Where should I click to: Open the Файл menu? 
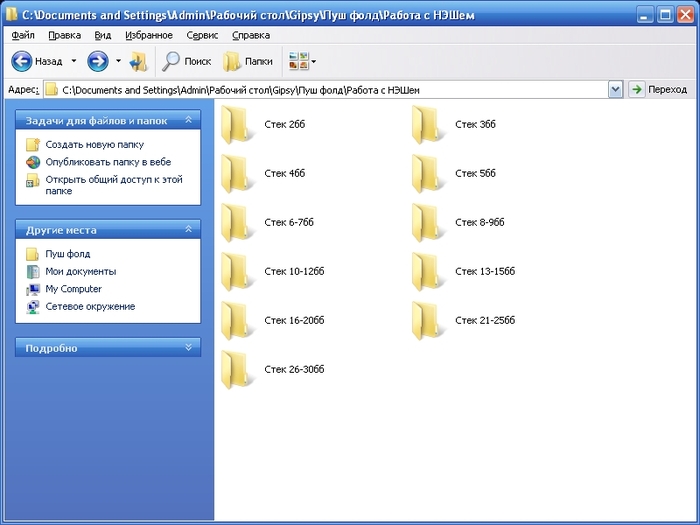tap(23, 35)
